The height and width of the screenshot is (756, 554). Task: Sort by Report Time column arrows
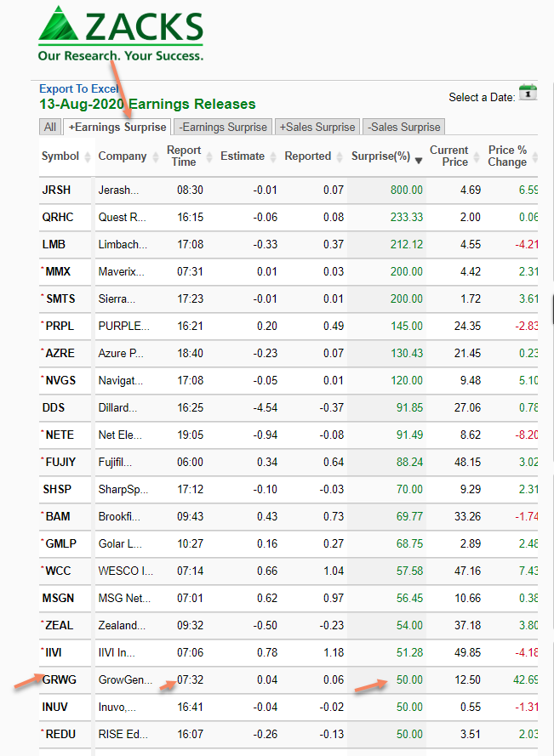[209, 156]
